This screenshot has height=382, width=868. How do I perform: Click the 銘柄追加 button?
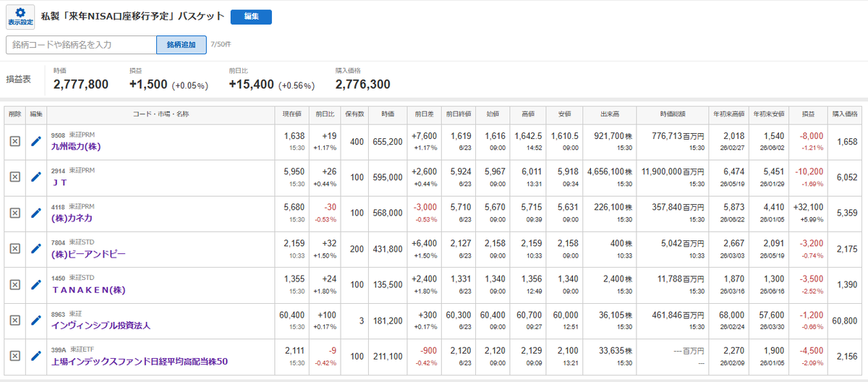click(x=182, y=45)
